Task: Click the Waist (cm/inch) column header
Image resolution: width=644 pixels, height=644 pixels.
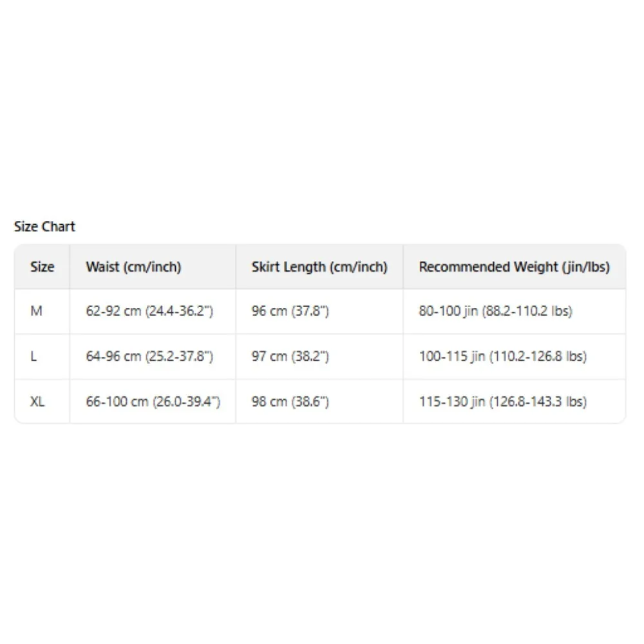Action: [133, 267]
